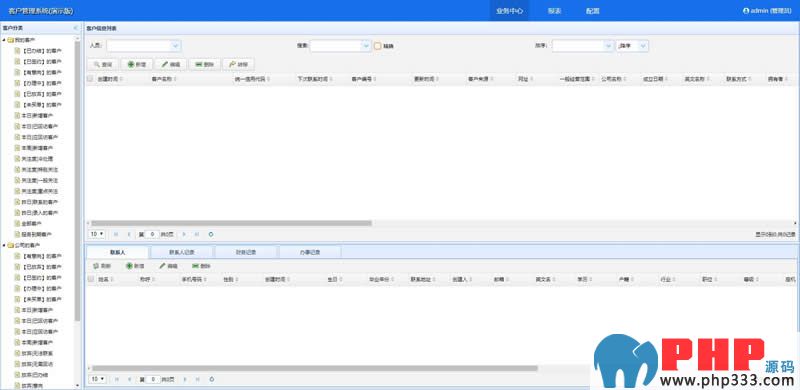Click page number field in contacts grid pager
The height and width of the screenshot is (390, 800).
click(x=152, y=379)
